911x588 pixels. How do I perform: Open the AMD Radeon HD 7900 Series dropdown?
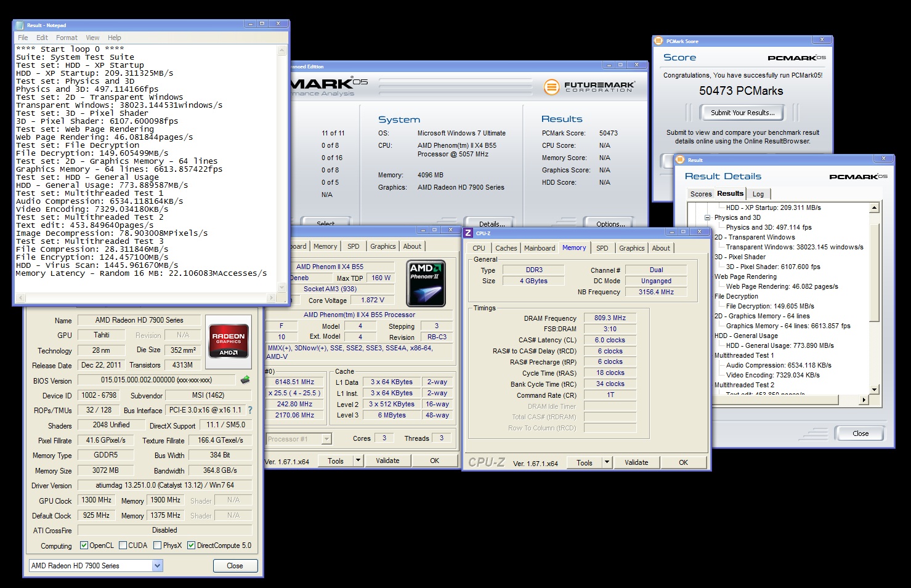click(157, 566)
